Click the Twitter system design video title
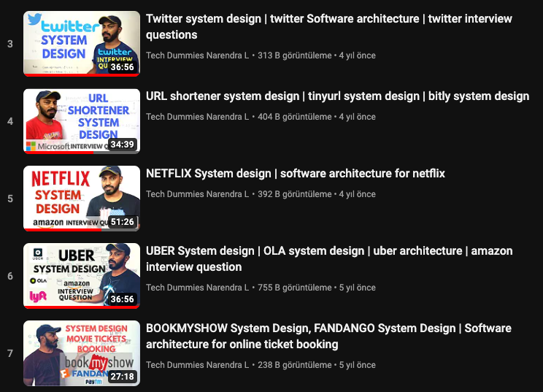Screen dimensions: 543x392 tap(328, 27)
